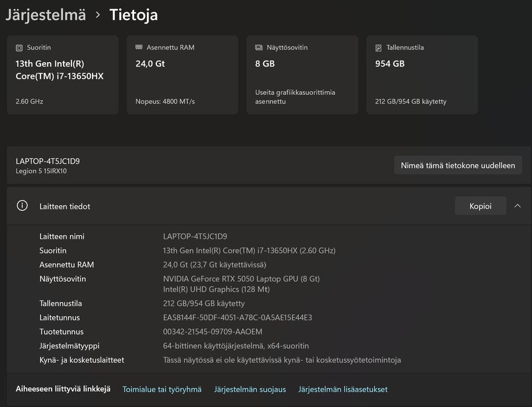The height and width of the screenshot is (407, 532).
Task: Click the Legion 5 15IRX10 model name
Action: coord(41,171)
